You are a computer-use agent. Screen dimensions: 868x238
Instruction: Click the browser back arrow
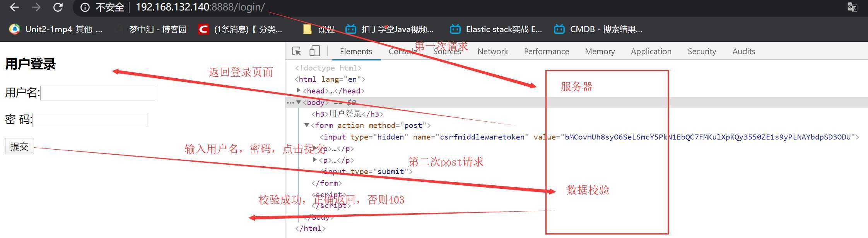[x=15, y=7]
